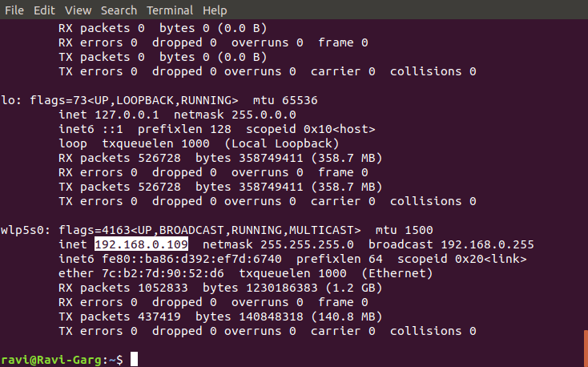The width and height of the screenshot is (588, 367).
Task: Click the inet6 address fe80::ba86:d392:ef7d:6740
Action: [x=191, y=259]
